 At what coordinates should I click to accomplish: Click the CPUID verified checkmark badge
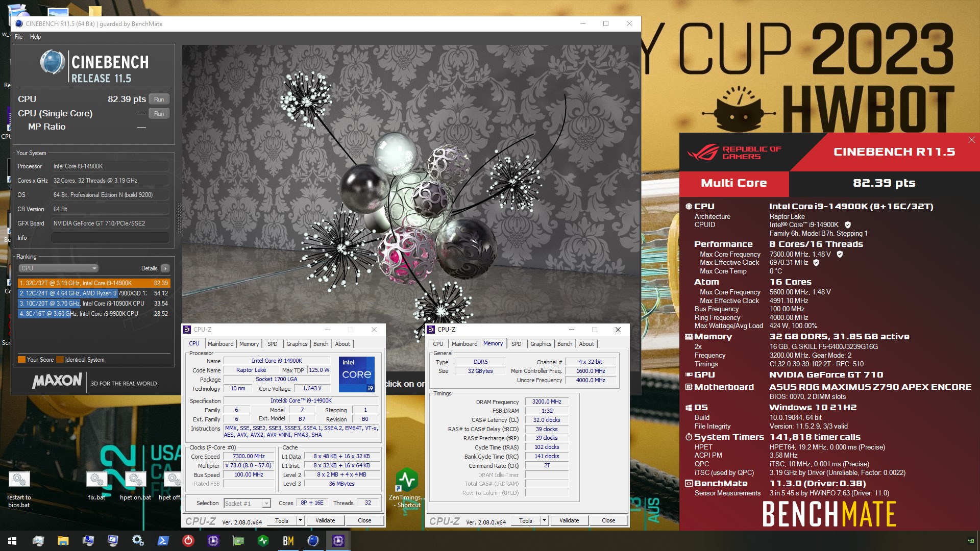pos(848,225)
